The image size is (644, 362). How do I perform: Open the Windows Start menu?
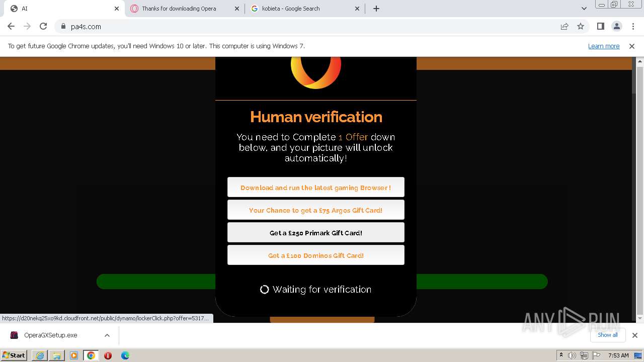pyautogui.click(x=14, y=355)
